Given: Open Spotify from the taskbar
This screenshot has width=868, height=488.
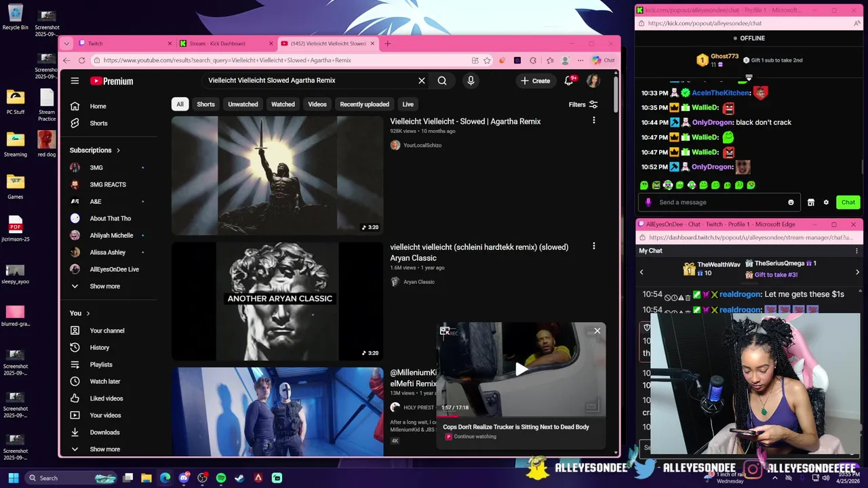Looking at the screenshot, I should point(221,478).
